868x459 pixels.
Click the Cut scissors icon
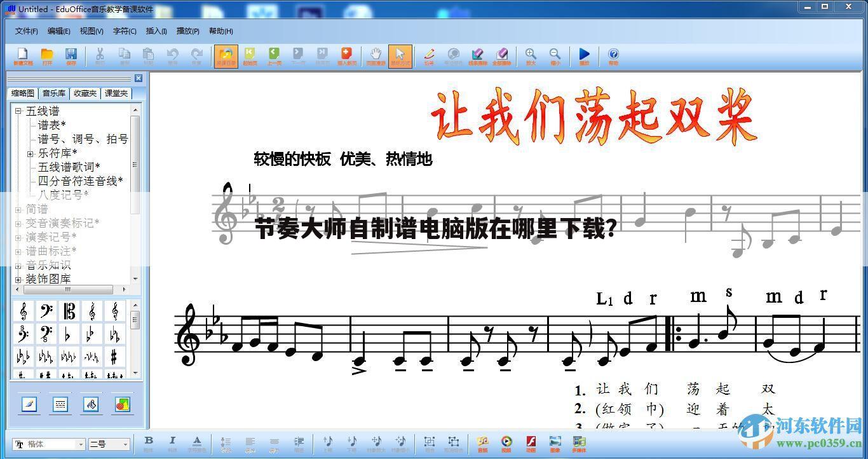[100, 56]
